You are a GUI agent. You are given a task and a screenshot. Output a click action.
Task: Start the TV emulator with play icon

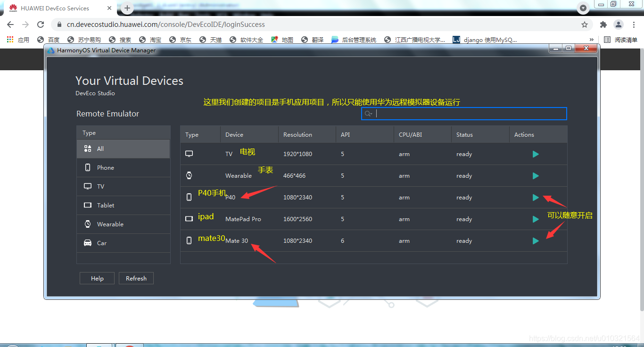pos(536,154)
